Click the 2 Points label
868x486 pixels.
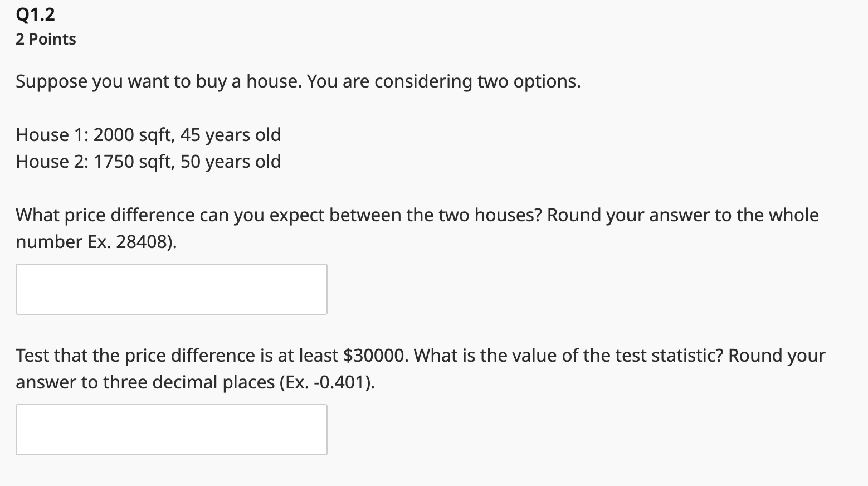click(x=46, y=38)
